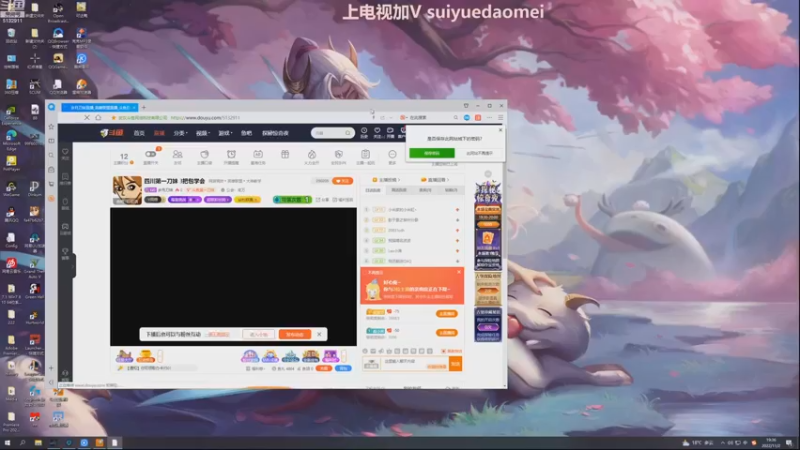800x450 pixels.
Task: Open 首页 in Douyu navigation
Action: coord(139,133)
